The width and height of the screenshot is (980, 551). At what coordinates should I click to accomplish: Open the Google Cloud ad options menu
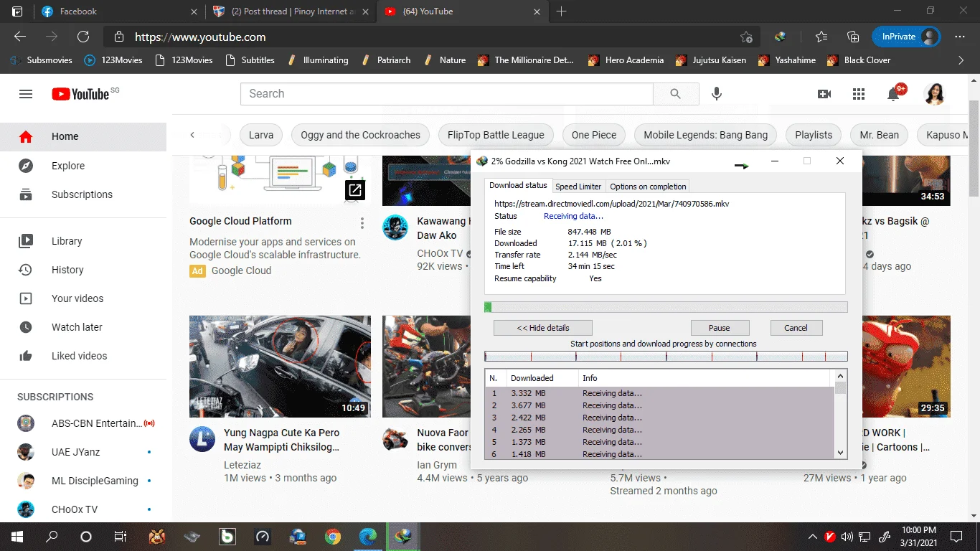point(362,222)
